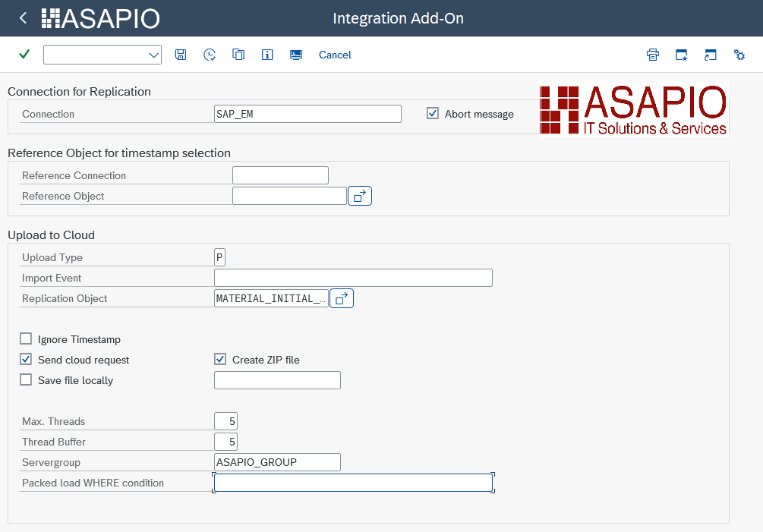Click the Upload Type field with P
The height and width of the screenshot is (532, 763).
coord(219,257)
